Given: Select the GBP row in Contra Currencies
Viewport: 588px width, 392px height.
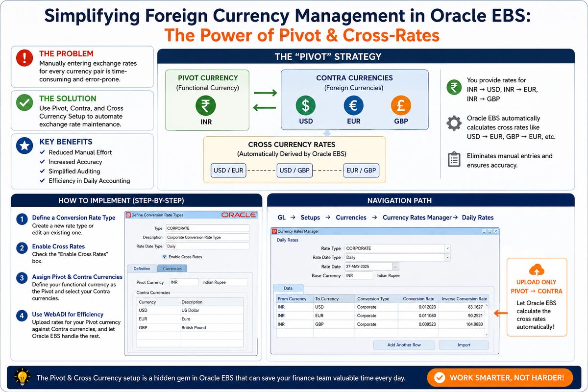Looking at the screenshot, I should 190,328.
